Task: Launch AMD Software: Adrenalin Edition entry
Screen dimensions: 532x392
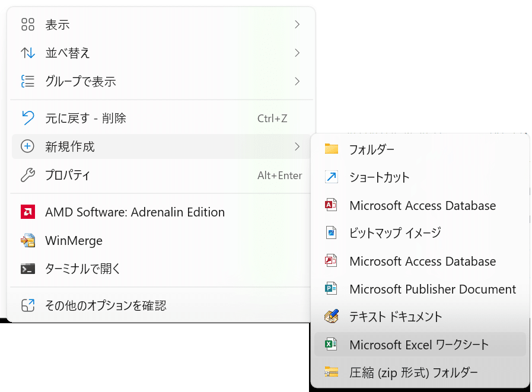Action: 161,212
